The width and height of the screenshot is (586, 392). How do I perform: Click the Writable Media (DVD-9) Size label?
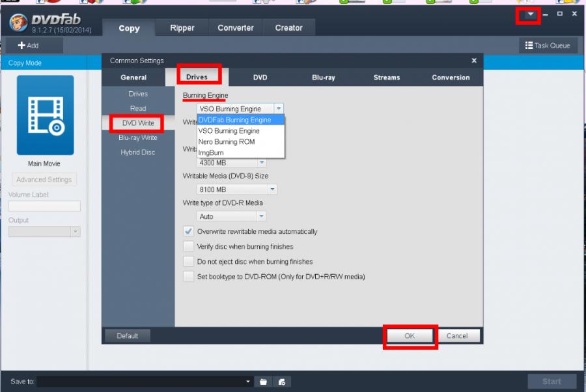coord(225,176)
